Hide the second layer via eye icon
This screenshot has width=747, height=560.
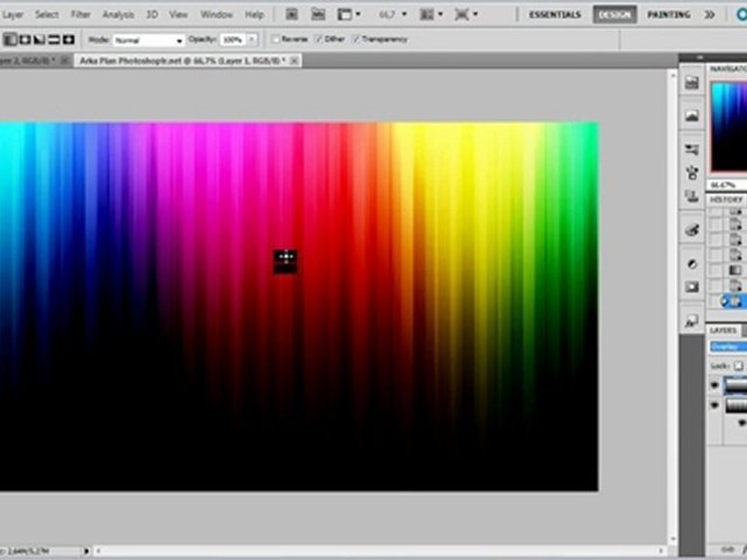coord(715,405)
